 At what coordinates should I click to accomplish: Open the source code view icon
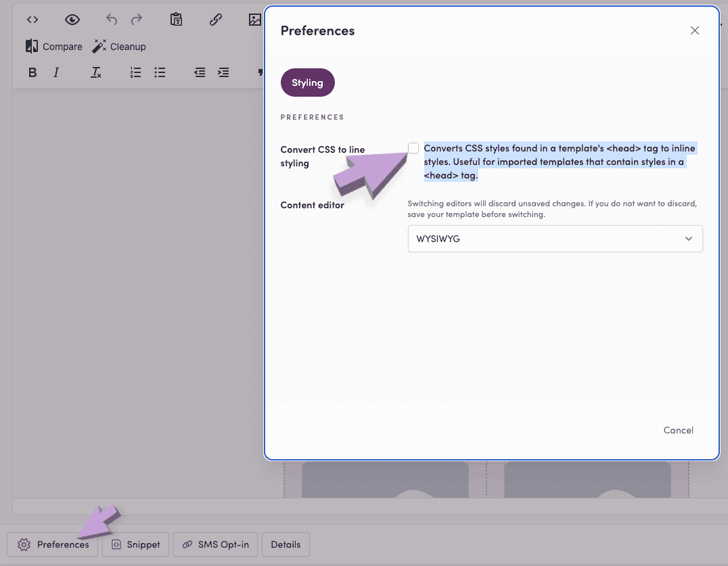point(32,20)
